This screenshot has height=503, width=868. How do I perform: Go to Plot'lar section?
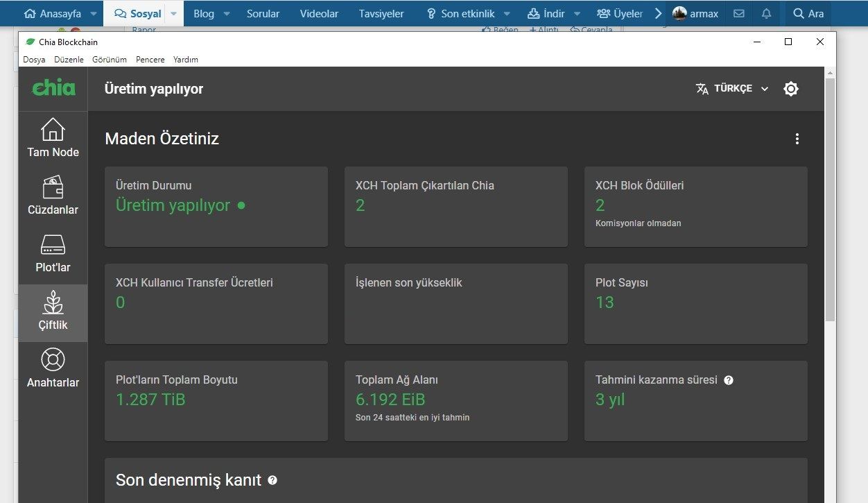(x=53, y=255)
